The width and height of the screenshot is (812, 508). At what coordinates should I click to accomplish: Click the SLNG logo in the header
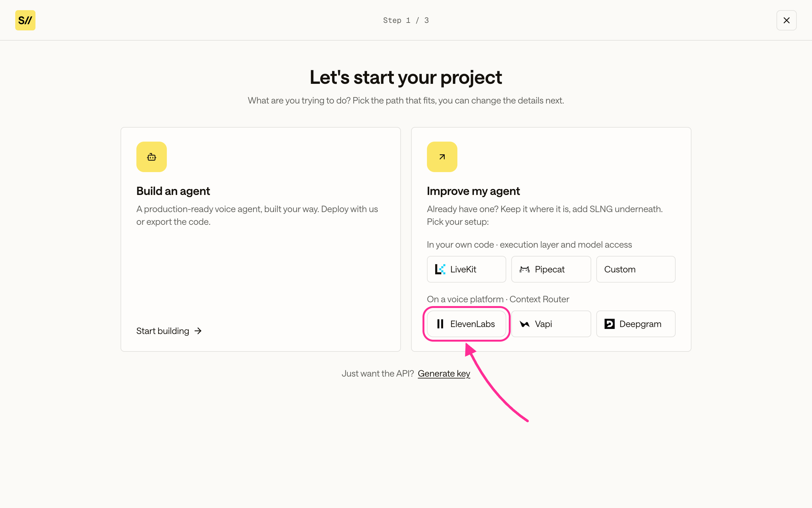[x=25, y=20]
